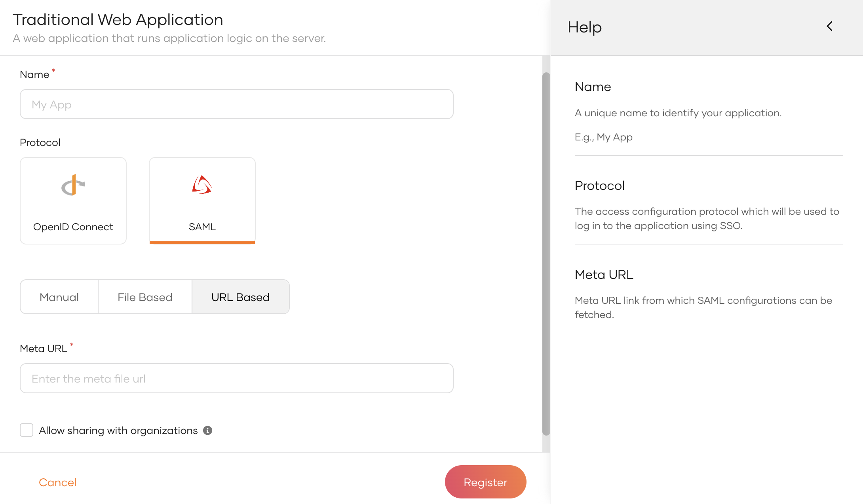Viewport: 863px width, 504px height.
Task: Select the SAML protocol card
Action: 202,201
